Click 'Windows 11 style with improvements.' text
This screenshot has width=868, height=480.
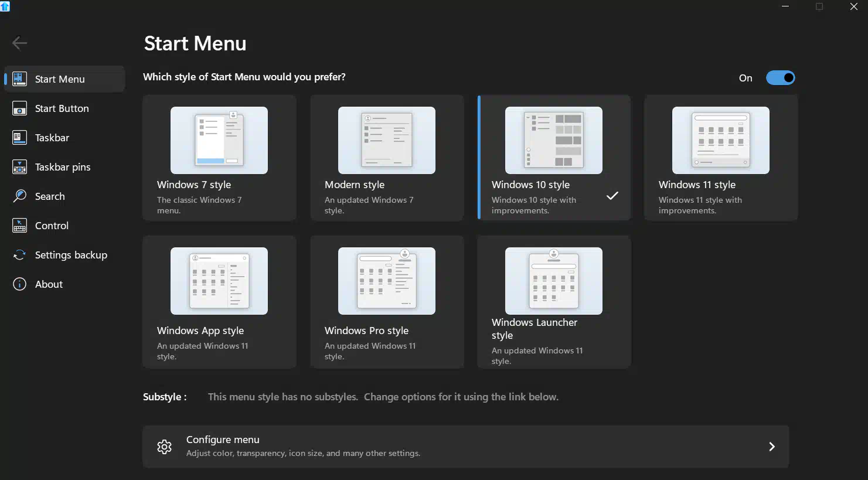point(700,205)
